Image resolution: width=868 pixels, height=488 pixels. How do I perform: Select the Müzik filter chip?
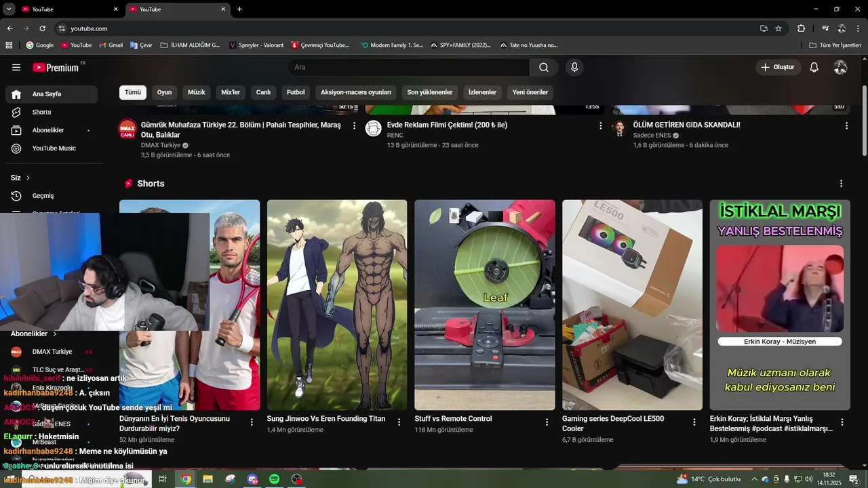197,92
